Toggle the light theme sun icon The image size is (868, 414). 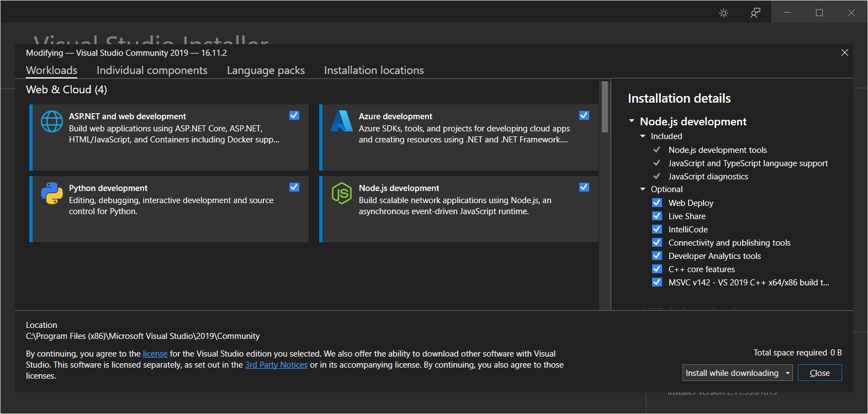[x=724, y=13]
